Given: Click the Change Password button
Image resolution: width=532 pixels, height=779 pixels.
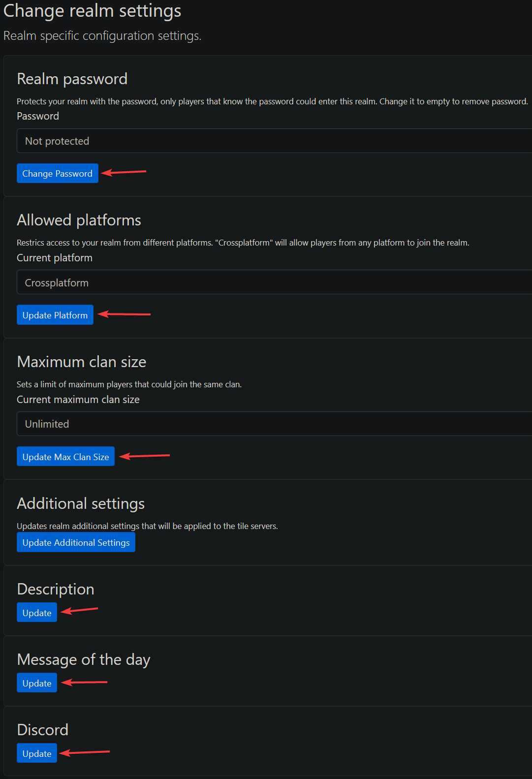Looking at the screenshot, I should click(57, 173).
